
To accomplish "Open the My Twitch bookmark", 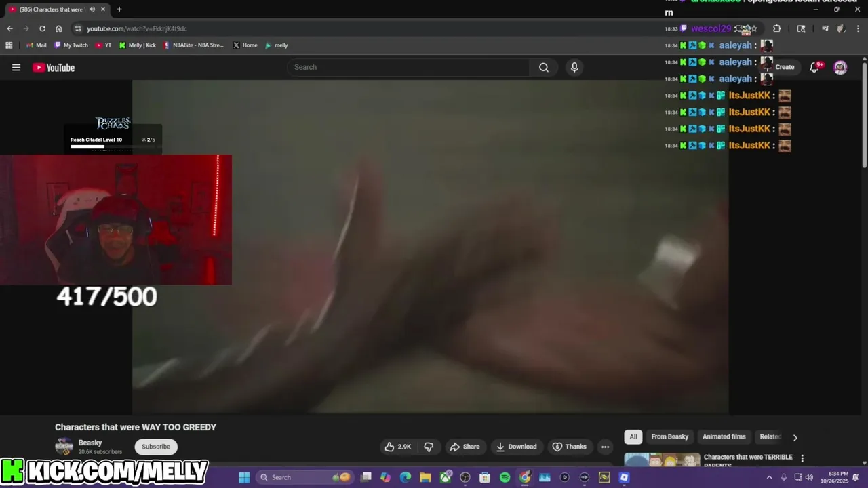I will pos(71,45).
